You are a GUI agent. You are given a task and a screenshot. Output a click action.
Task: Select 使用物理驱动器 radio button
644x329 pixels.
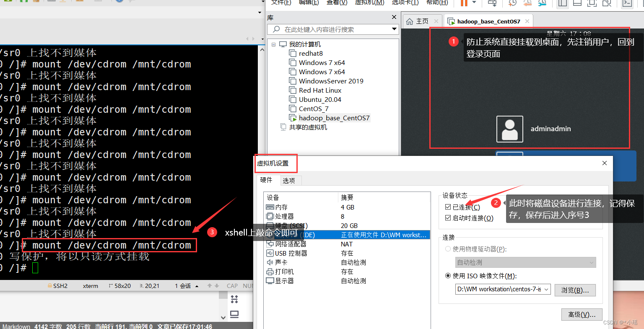(448, 249)
